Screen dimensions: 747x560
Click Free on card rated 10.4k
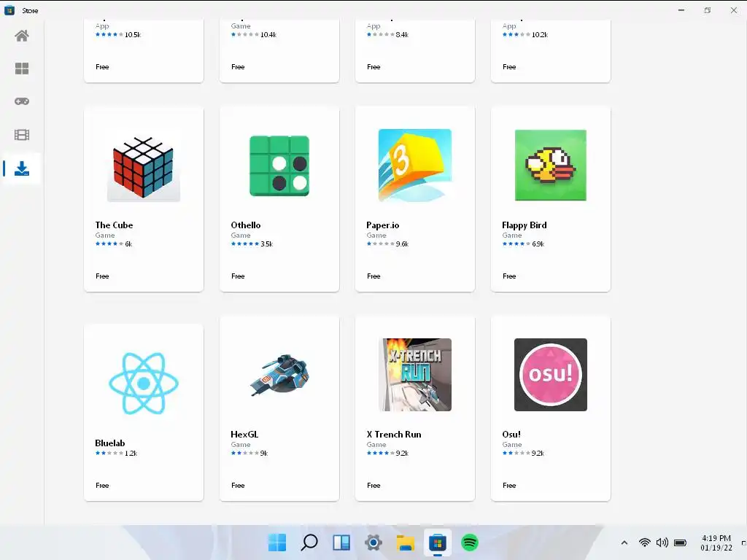(238, 67)
